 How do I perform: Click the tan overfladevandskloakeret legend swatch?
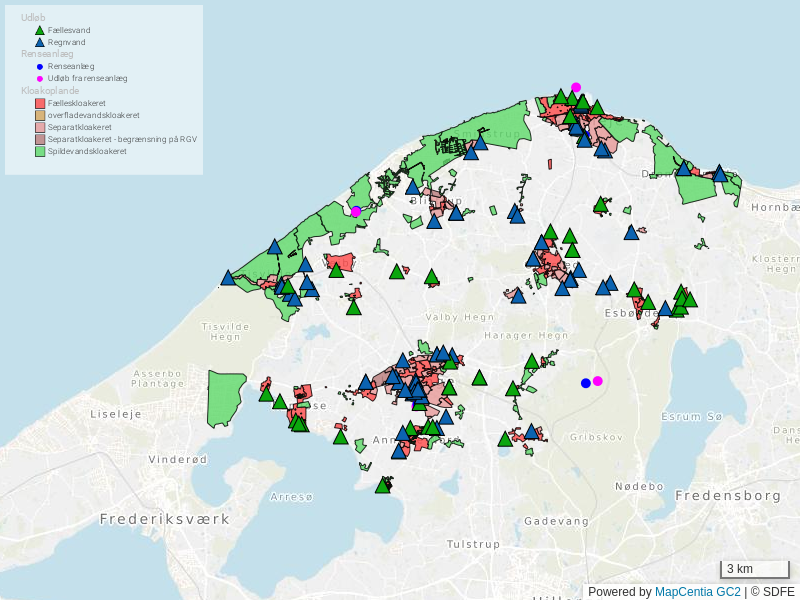[x=40, y=115]
